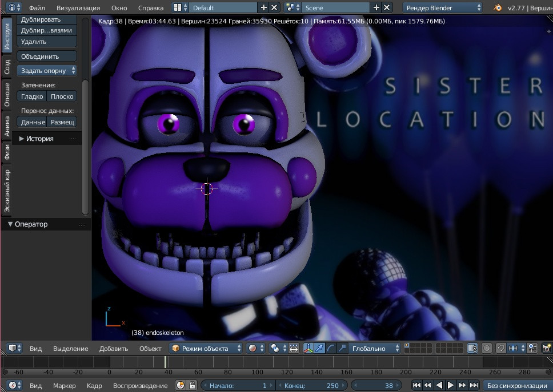Viewport: 553px width, 392px height.
Task: Open the Визуализация menu
Action: click(x=78, y=8)
